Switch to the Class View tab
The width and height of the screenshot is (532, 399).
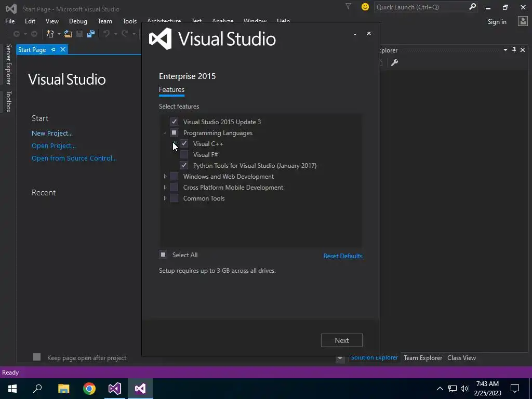pyautogui.click(x=461, y=357)
